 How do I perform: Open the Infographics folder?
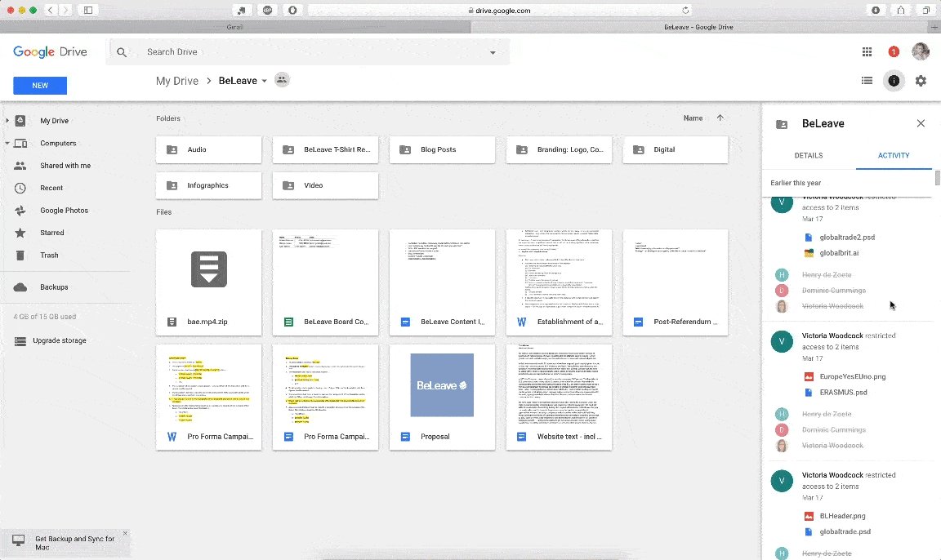(209, 185)
